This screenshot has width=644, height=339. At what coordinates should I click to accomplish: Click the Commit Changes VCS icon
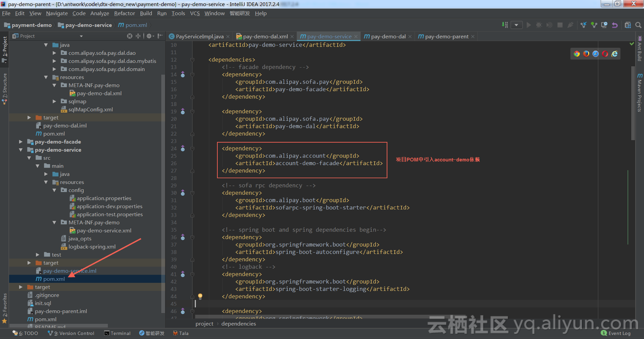pyautogui.click(x=594, y=25)
